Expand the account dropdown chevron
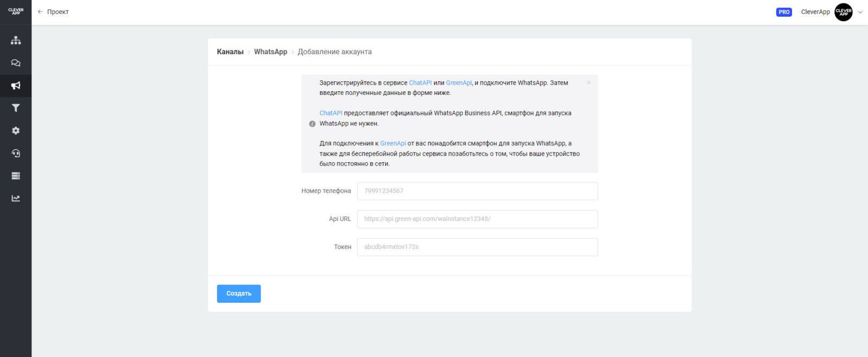This screenshot has height=357, width=868. pos(860,12)
